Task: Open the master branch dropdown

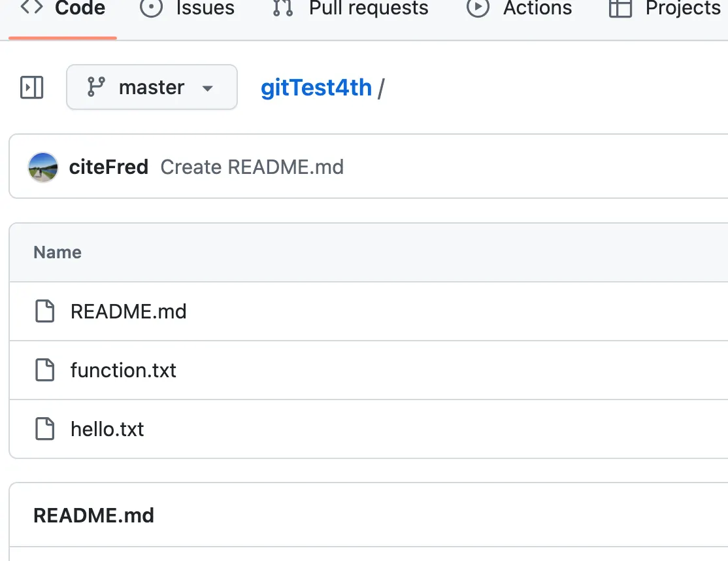Action: (x=151, y=87)
